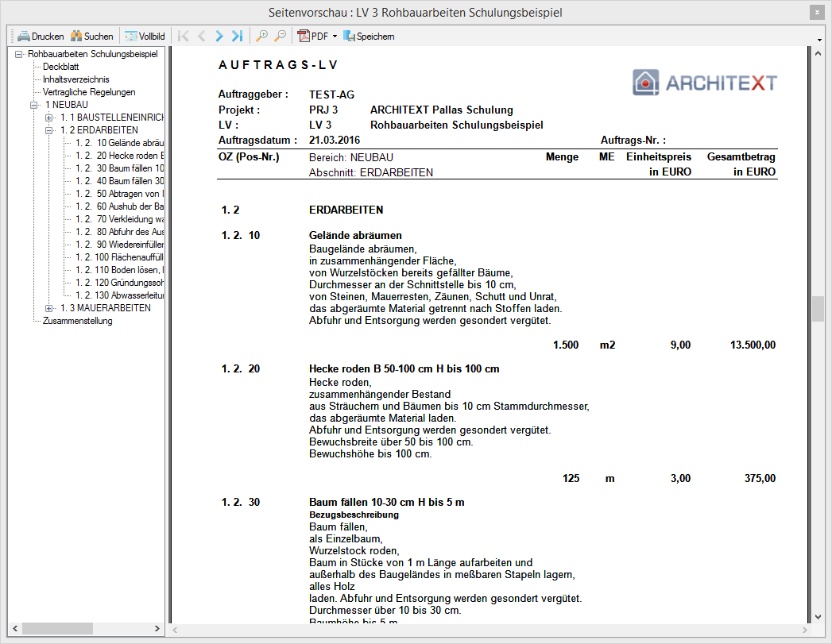Jump to last page arrow
The height and width of the screenshot is (644, 832).
click(237, 36)
